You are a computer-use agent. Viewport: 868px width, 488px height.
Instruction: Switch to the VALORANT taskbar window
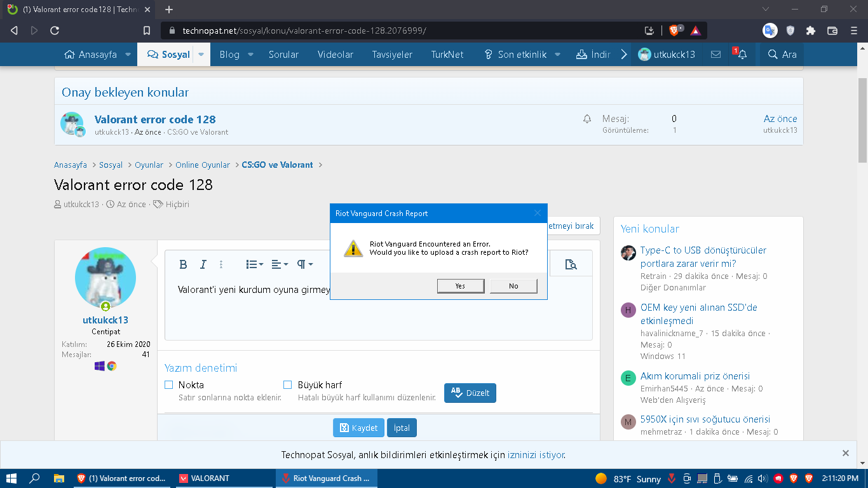point(224,478)
